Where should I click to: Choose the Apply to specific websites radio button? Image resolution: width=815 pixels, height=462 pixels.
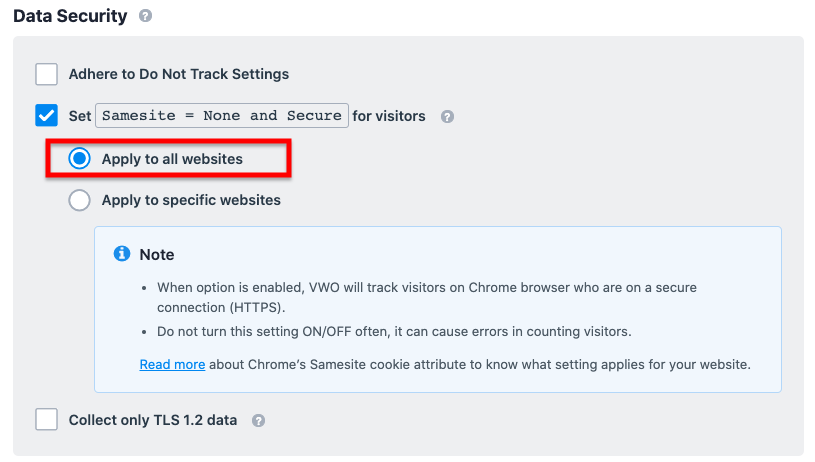tap(80, 200)
